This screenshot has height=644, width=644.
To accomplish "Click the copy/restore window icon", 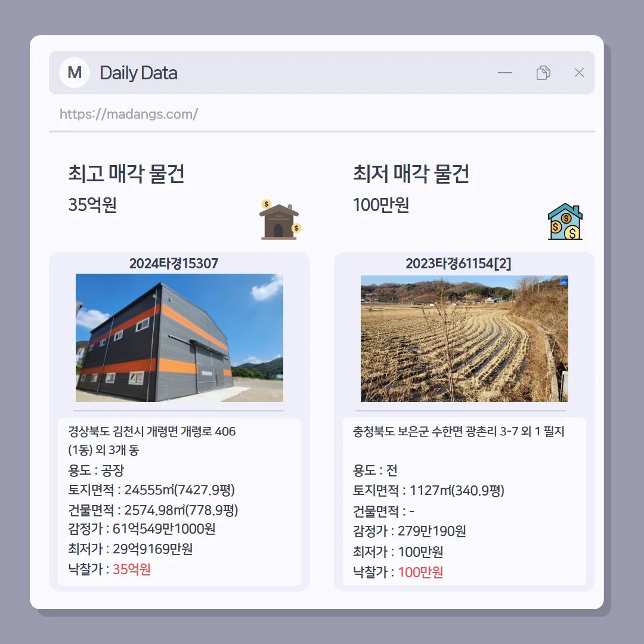I will (x=543, y=73).
